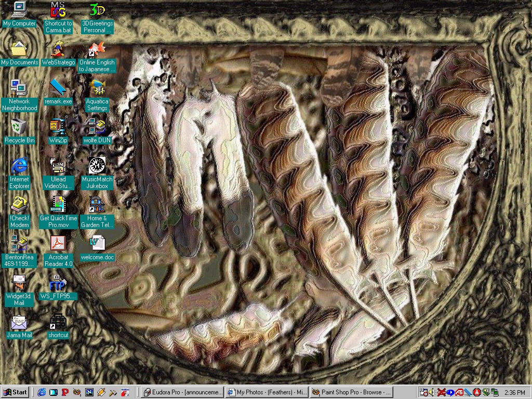Image resolution: width=532 pixels, height=399 pixels.
Task: Click the red P Quick Launch icon
Action: tap(65, 392)
